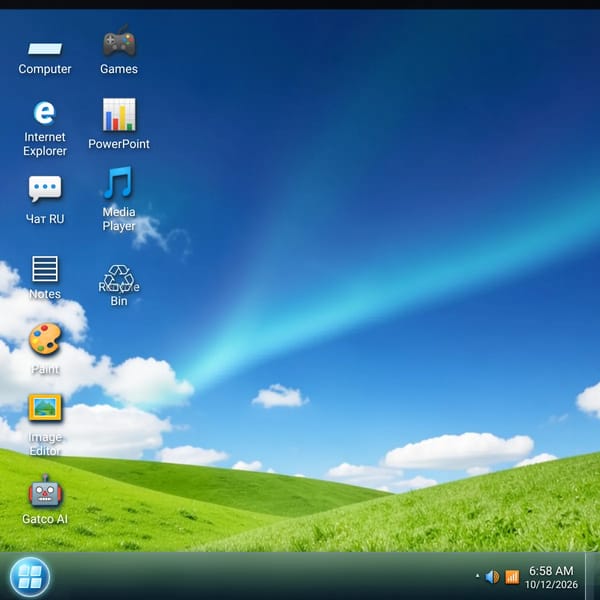
Task: Click the network signal tray icon
Action: tap(512, 577)
